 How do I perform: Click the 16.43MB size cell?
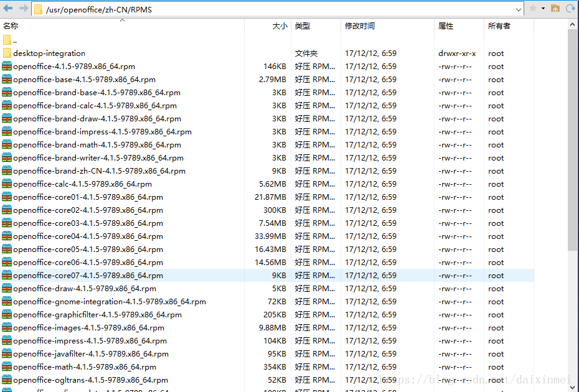pos(270,249)
